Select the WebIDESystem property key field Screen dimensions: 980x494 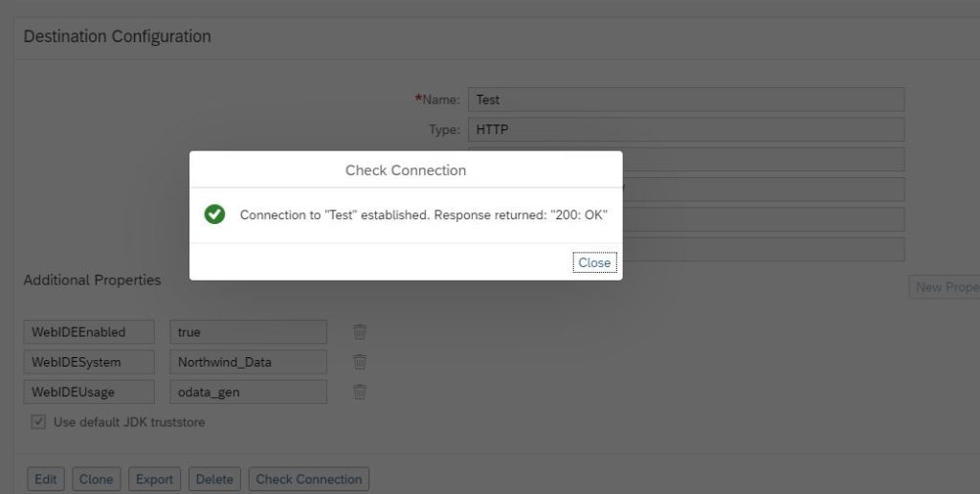[x=89, y=362]
